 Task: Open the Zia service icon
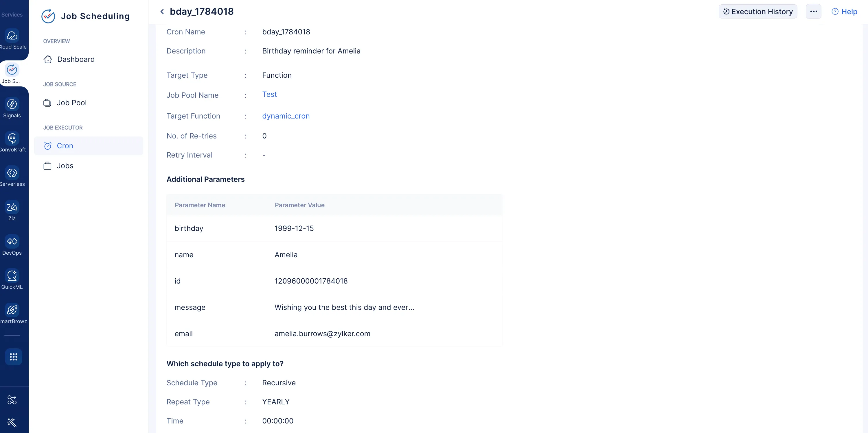(x=12, y=207)
